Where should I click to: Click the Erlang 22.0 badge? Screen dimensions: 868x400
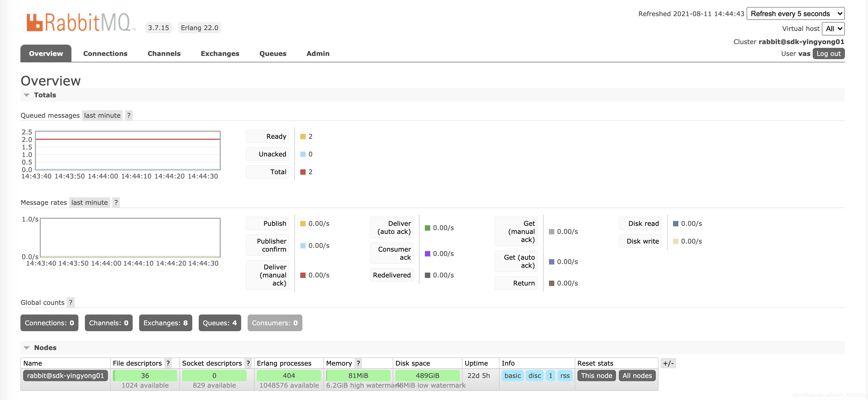(x=200, y=28)
